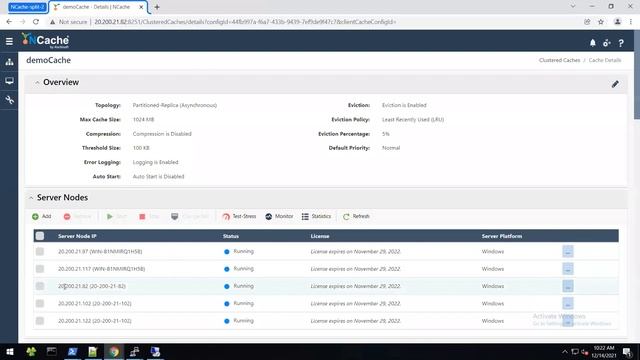Select the checkbox for node 20.200.21.97
Viewport: 640px width, 360px height.
point(40,251)
